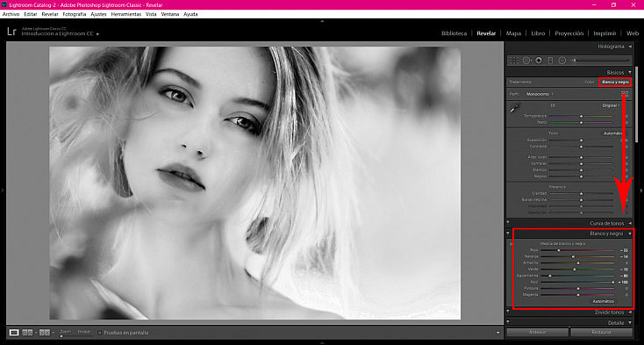Collapse the Básicos panel
The width and height of the screenshot is (644, 345).
click(630, 72)
